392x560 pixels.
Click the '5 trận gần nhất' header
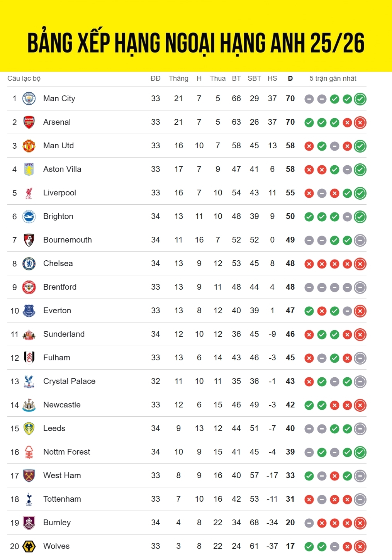(333, 78)
